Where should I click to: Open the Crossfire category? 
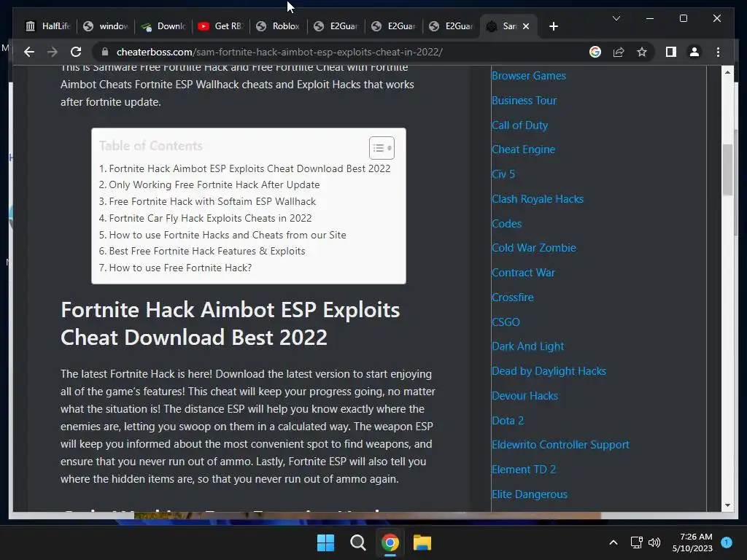(513, 297)
